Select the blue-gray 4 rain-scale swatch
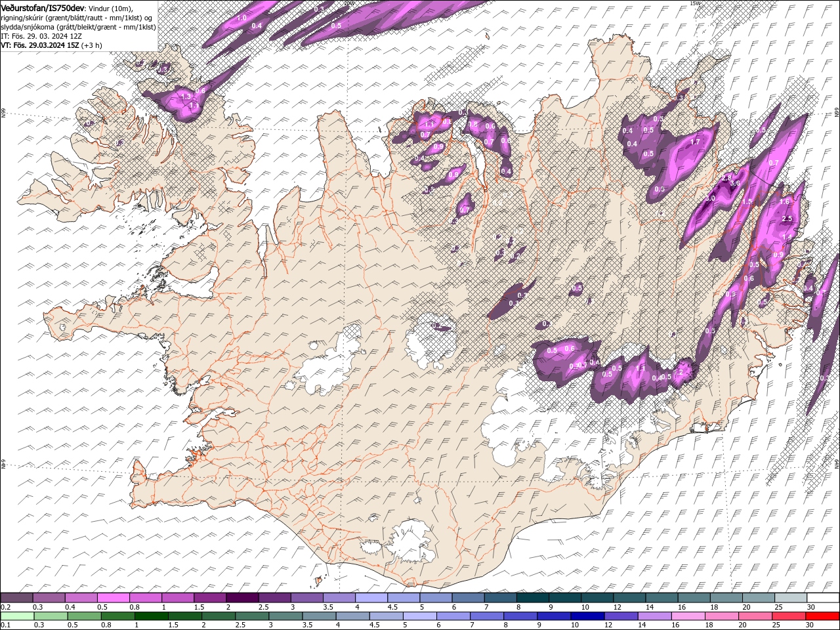This screenshot has width=840, height=630. click(352, 616)
